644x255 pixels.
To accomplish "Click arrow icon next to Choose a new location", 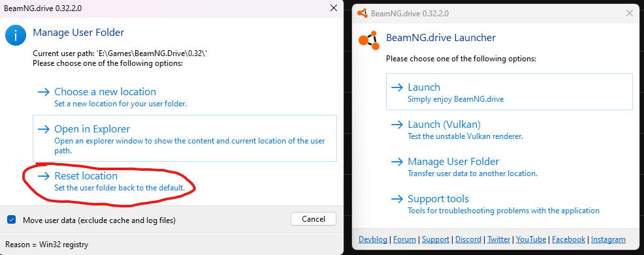I will (x=44, y=92).
